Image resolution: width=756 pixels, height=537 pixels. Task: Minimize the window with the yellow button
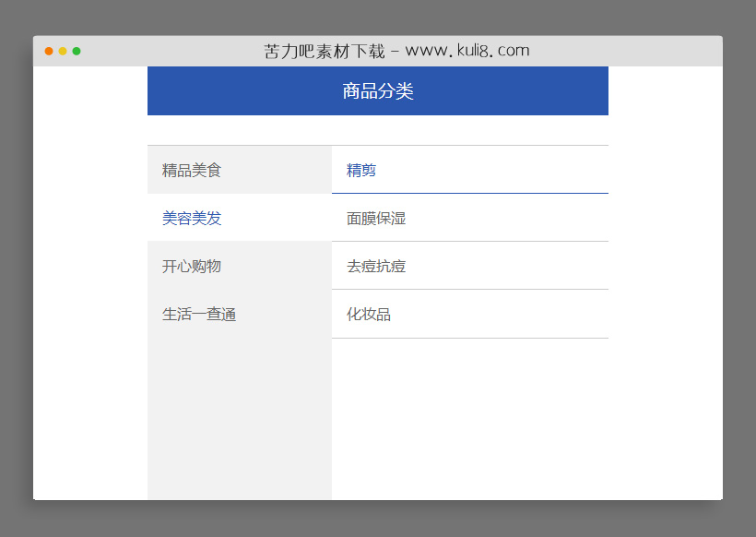tap(63, 52)
